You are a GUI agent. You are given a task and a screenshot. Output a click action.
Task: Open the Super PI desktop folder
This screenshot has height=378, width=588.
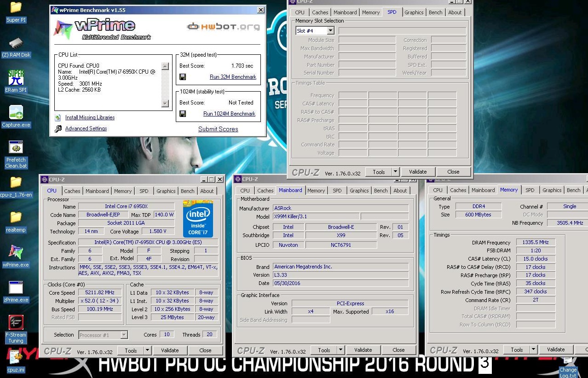point(16,12)
